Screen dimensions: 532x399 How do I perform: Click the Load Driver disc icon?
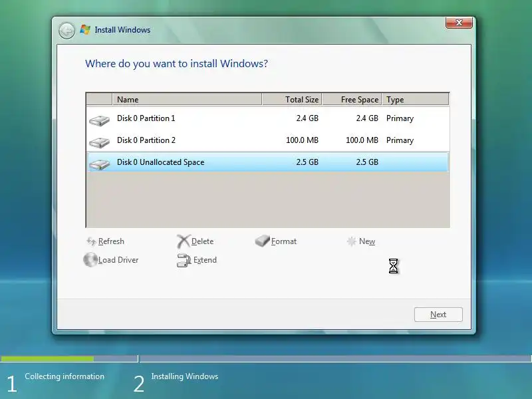pyautogui.click(x=90, y=260)
